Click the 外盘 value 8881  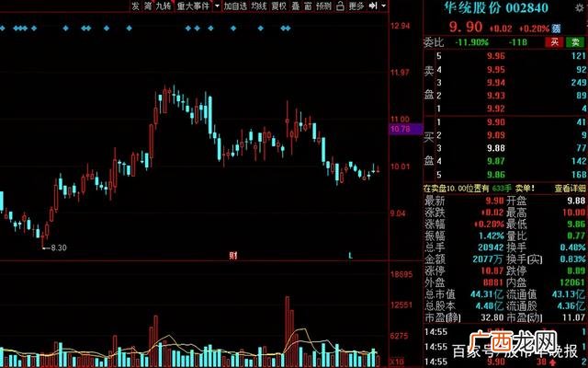tap(493, 282)
